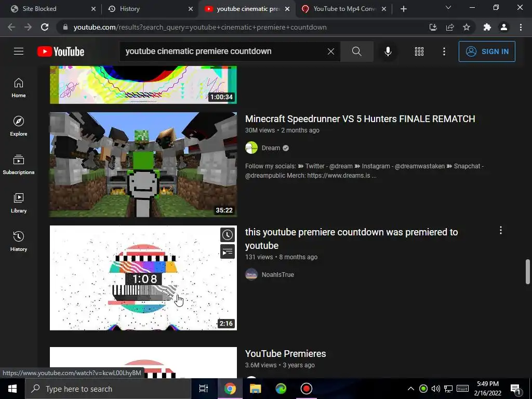532x399 pixels.
Task: Open Chrome from the taskbar
Action: point(230,389)
